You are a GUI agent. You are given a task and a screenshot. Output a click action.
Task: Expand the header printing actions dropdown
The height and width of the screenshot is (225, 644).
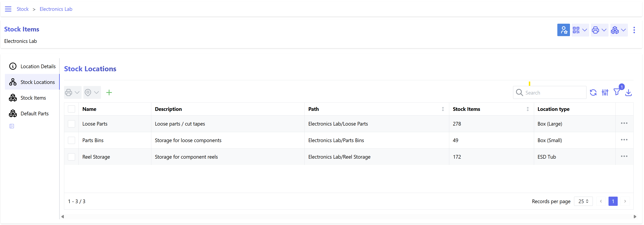click(599, 30)
